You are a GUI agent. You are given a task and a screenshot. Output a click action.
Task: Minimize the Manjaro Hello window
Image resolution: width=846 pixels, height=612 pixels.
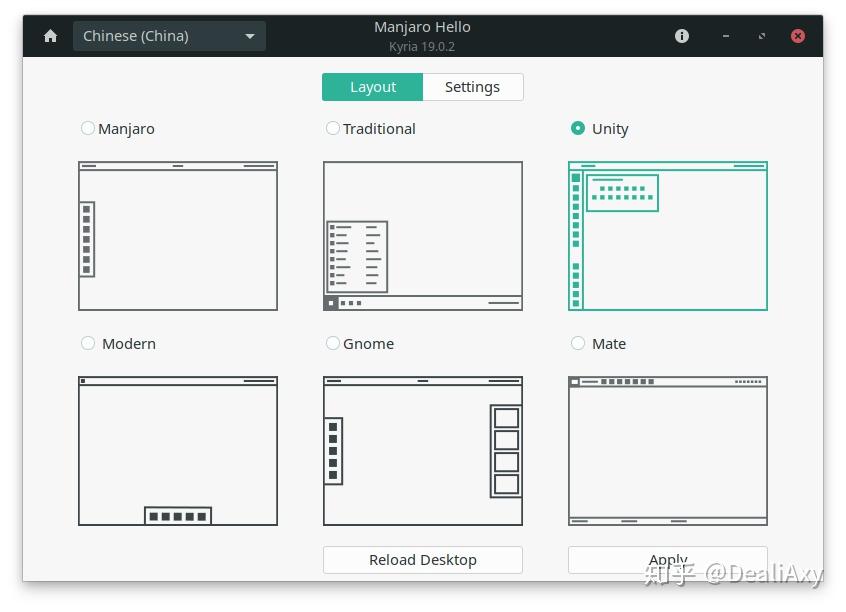point(726,36)
